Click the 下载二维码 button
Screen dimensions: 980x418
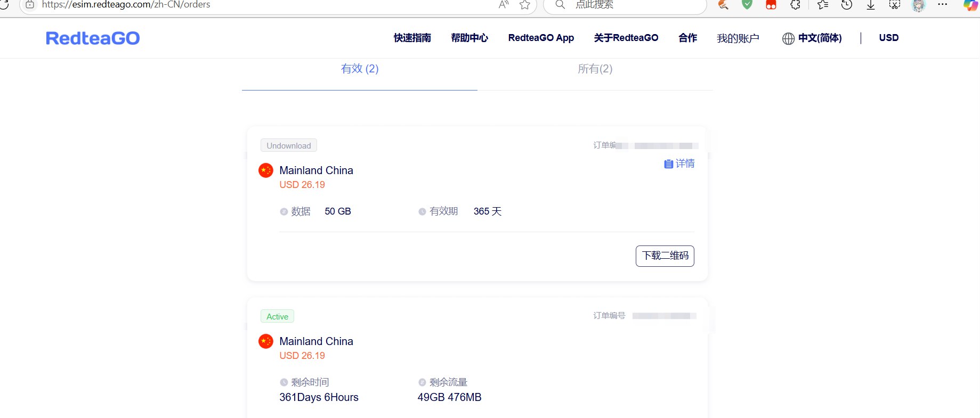pos(665,256)
